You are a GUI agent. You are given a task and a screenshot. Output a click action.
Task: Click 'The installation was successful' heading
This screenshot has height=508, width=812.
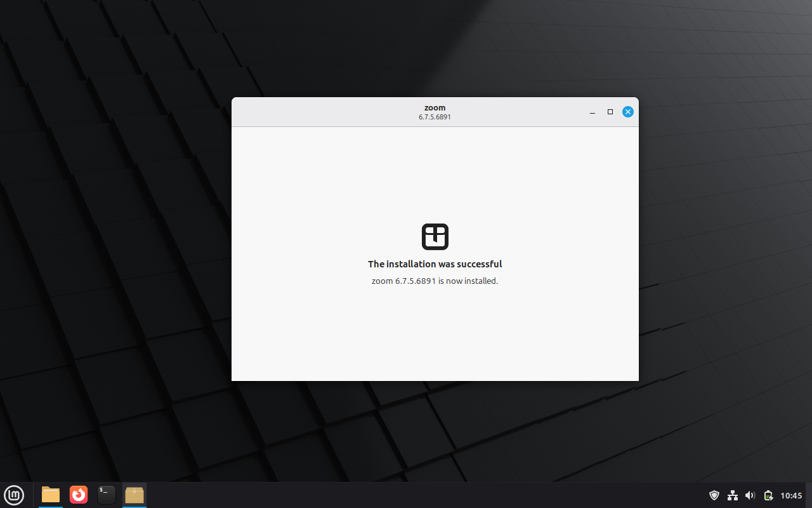click(x=435, y=264)
